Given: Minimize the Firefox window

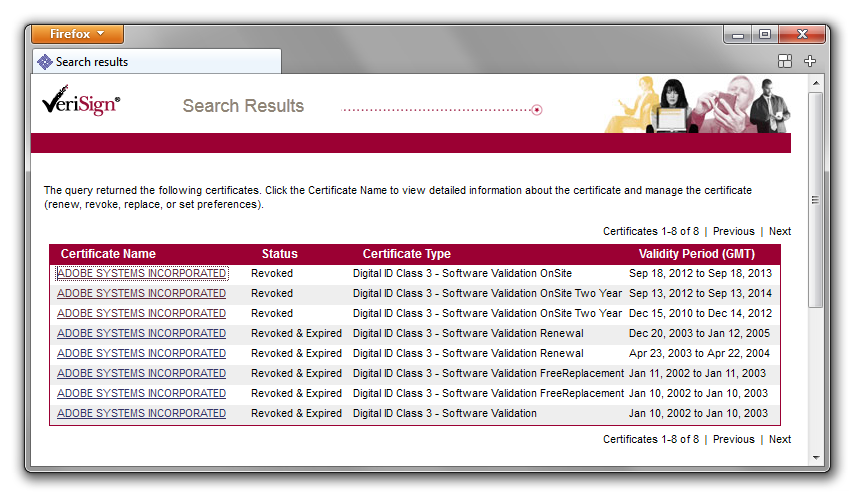Looking at the screenshot, I should (x=737, y=35).
